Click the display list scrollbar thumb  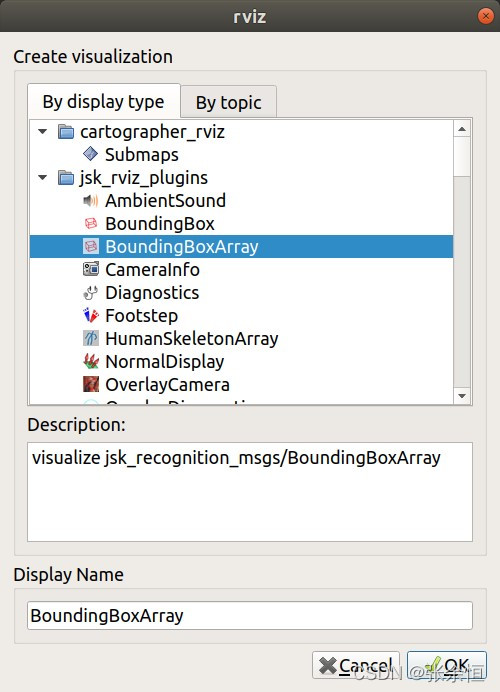click(x=462, y=157)
